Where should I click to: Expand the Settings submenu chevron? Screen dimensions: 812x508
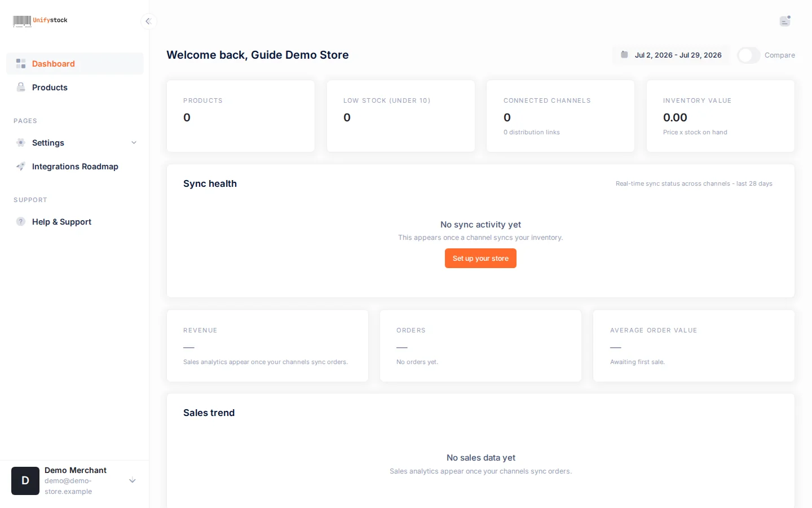134,143
